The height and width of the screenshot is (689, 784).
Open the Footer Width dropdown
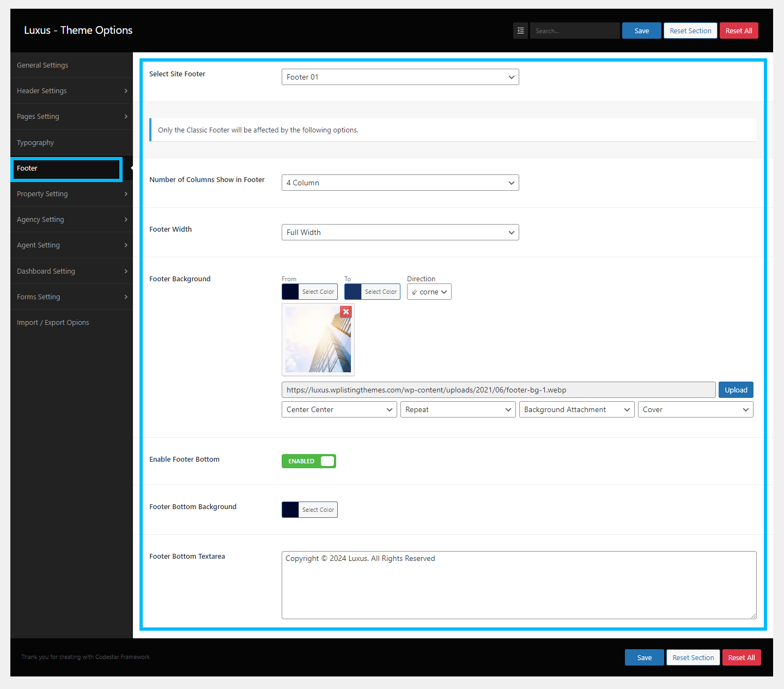point(400,232)
